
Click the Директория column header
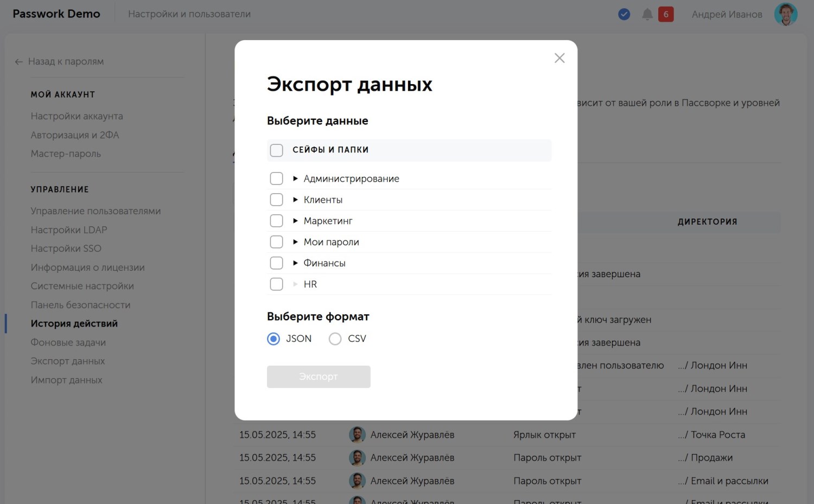[x=708, y=222]
